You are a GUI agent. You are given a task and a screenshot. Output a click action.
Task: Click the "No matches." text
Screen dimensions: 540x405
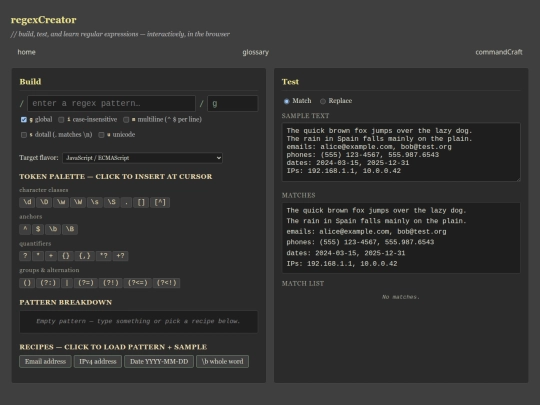[x=401, y=297]
